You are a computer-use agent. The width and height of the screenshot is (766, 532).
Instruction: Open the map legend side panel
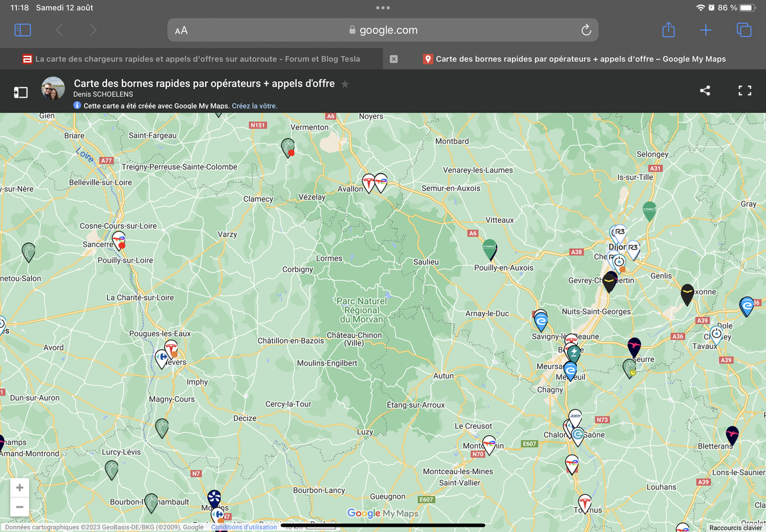(x=21, y=92)
